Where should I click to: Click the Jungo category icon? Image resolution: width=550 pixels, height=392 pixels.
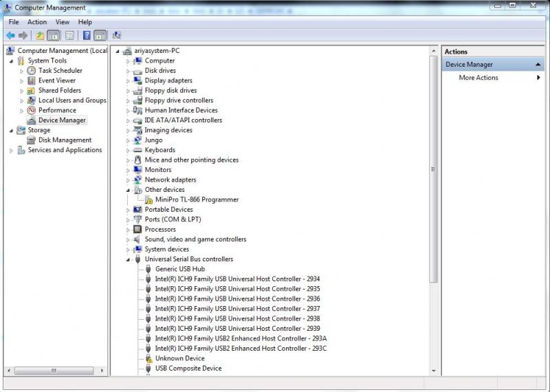(137, 140)
